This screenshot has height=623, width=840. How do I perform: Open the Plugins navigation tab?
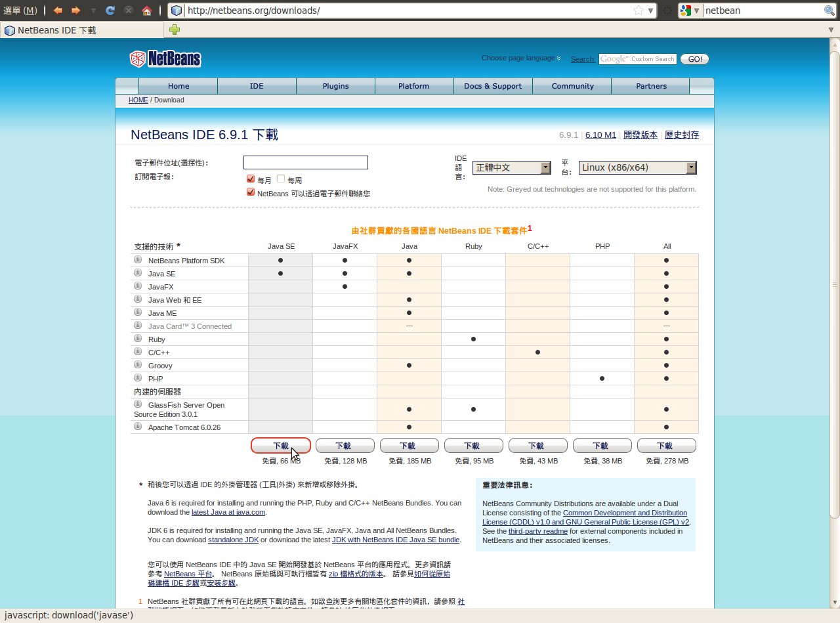pos(335,86)
